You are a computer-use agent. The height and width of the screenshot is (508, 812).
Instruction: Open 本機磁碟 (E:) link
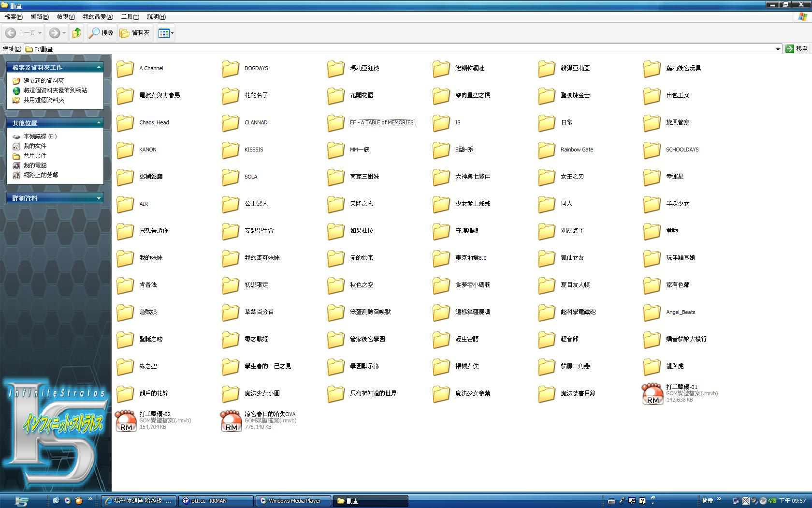40,136
